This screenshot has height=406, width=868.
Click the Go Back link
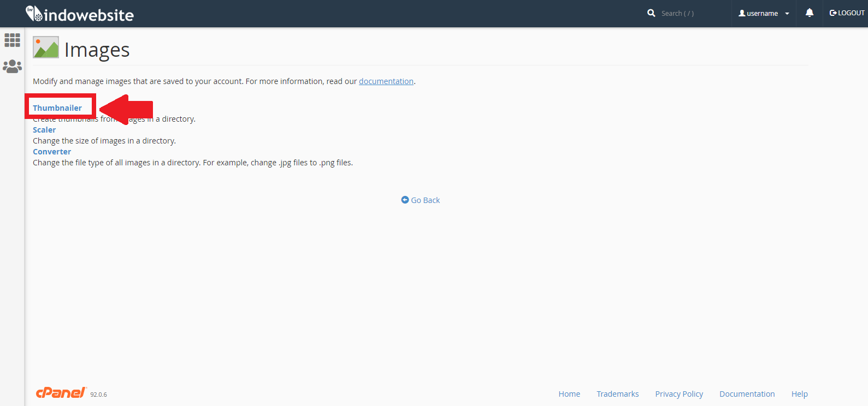click(x=421, y=200)
